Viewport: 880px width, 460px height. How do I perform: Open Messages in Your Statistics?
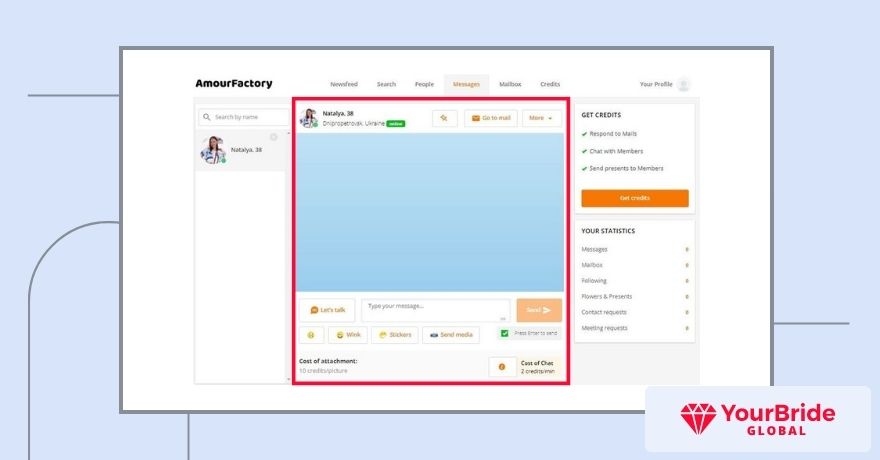point(594,249)
